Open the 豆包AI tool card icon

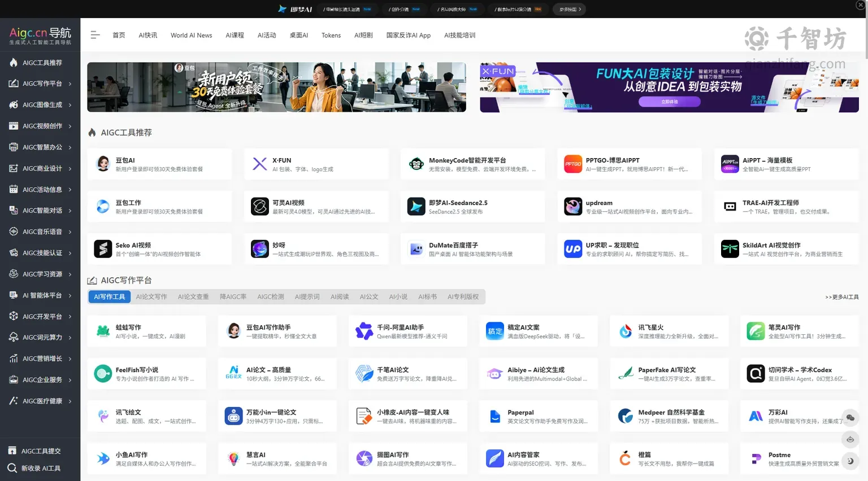click(103, 164)
